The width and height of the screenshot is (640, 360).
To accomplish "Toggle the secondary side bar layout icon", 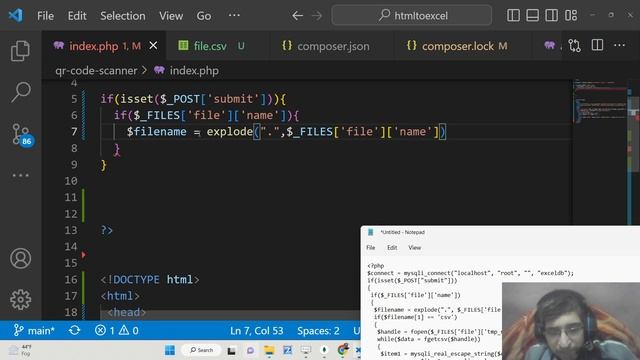I will (551, 16).
